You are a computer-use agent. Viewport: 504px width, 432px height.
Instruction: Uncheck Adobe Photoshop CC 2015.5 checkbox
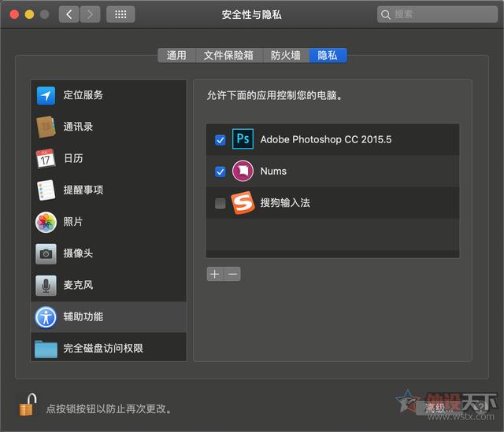(x=220, y=140)
